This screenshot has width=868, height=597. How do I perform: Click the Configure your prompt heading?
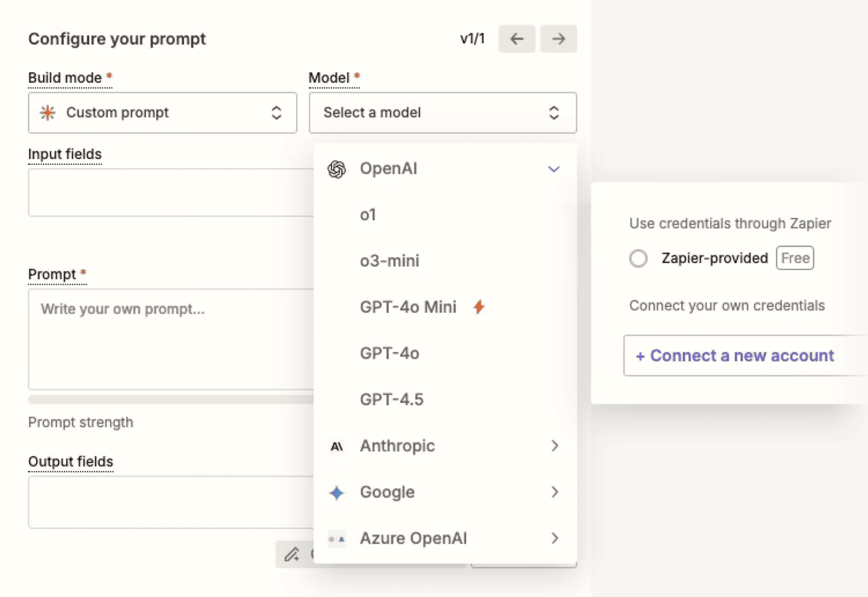click(x=117, y=39)
